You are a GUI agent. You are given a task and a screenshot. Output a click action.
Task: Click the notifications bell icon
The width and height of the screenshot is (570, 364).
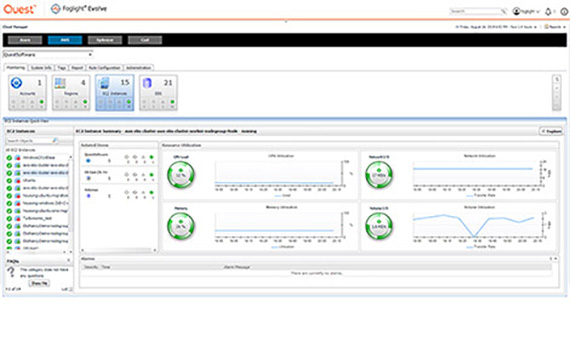click(x=548, y=12)
